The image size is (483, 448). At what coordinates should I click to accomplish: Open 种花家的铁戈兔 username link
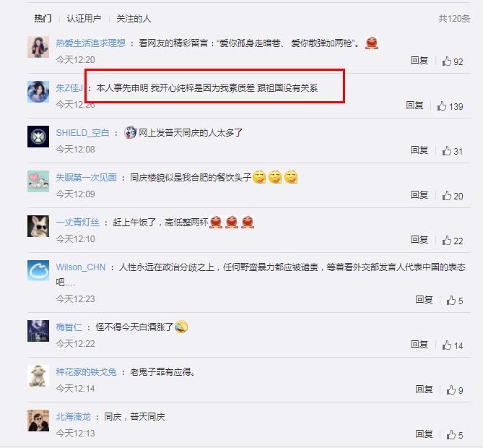(x=86, y=372)
